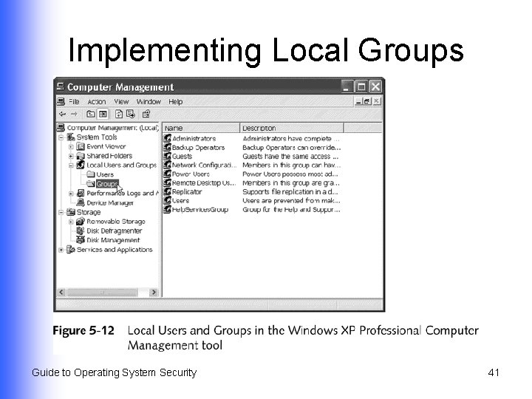Viewport: 532px width, 399px height.
Task: Click the Remote Desktop Users group icon
Action: (167, 183)
